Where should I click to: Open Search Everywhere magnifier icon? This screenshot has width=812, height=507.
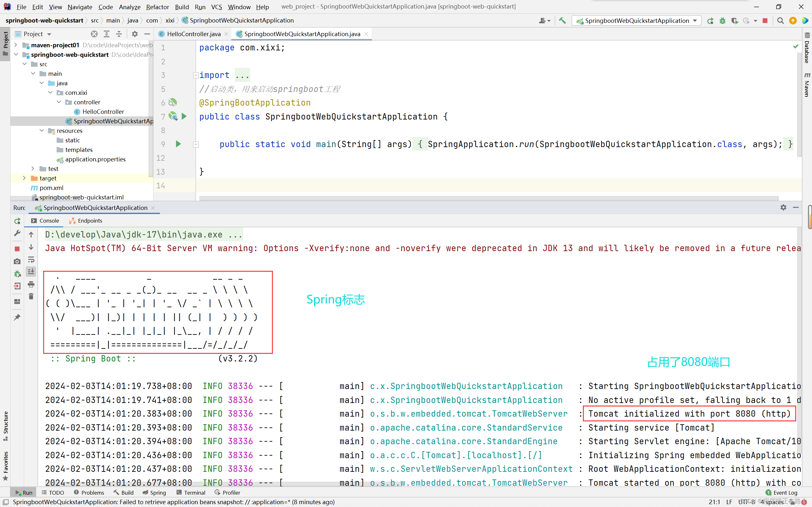tap(781, 21)
